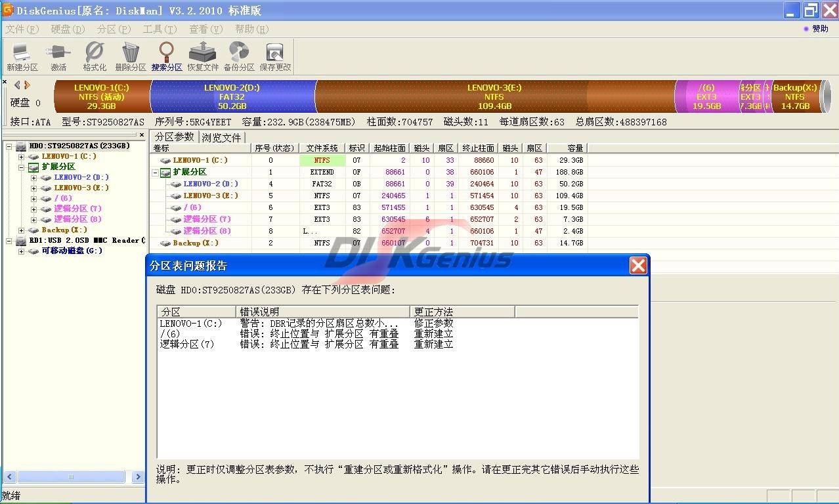
Task: Go to previous disk with left arrow
Action: click(x=17, y=85)
